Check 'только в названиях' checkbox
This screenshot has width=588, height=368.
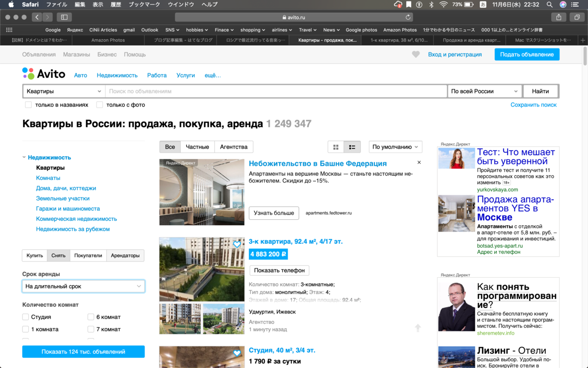pos(28,105)
